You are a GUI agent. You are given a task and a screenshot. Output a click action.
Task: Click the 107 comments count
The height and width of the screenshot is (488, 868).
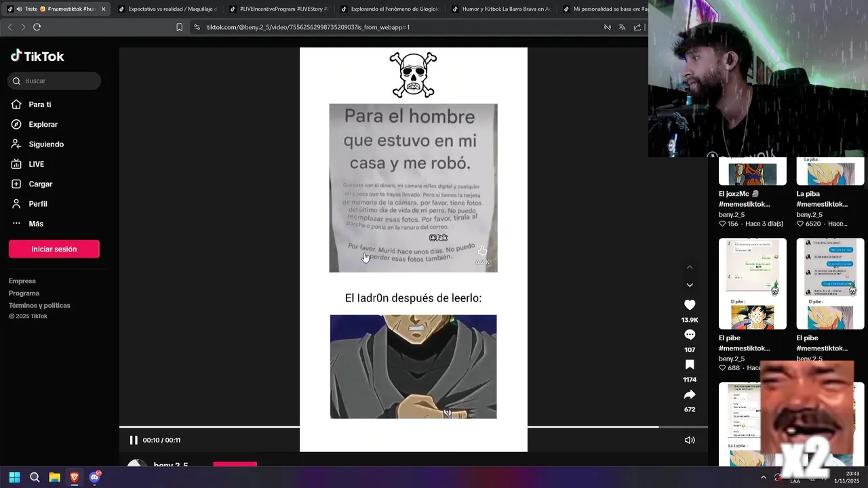coord(690,350)
